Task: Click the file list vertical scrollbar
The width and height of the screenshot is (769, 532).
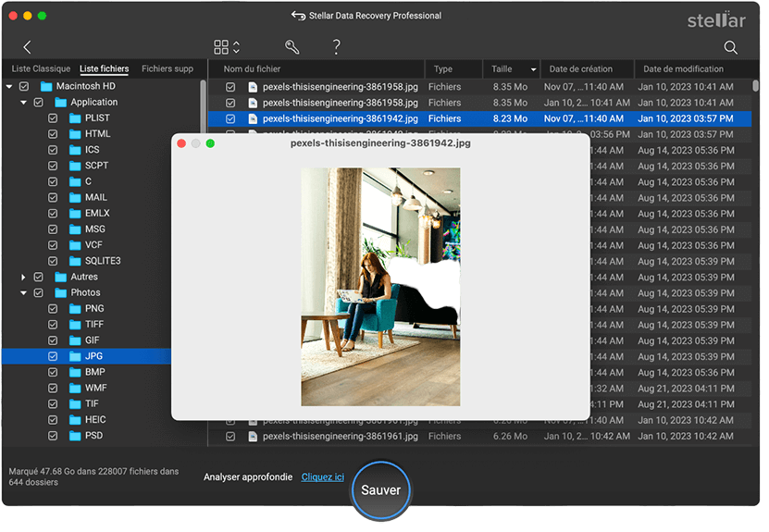Action: pyautogui.click(x=756, y=85)
